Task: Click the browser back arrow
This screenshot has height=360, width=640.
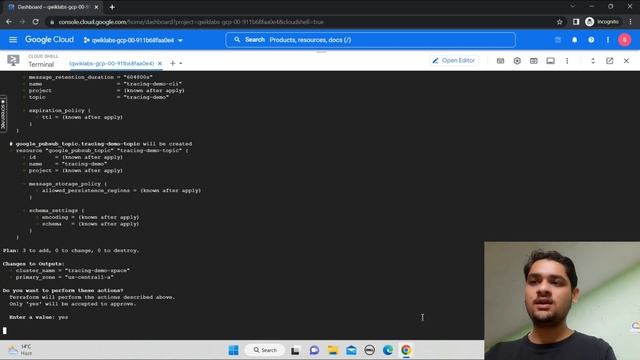Action: pyautogui.click(x=9, y=22)
